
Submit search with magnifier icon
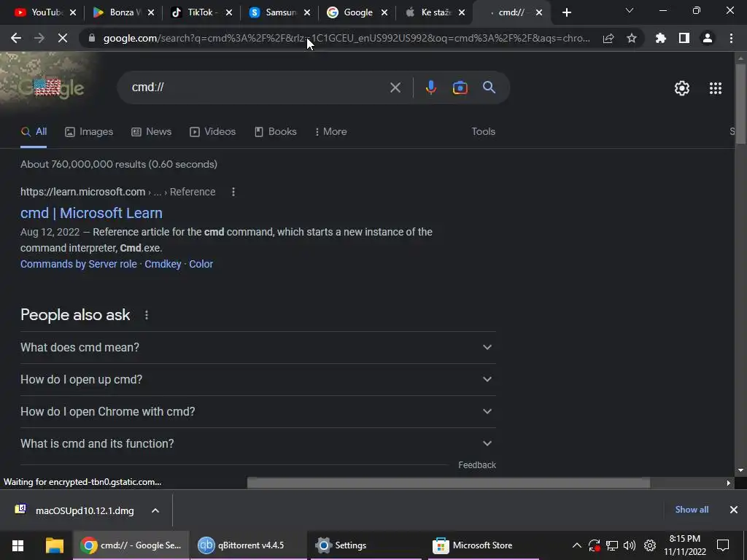pos(489,87)
